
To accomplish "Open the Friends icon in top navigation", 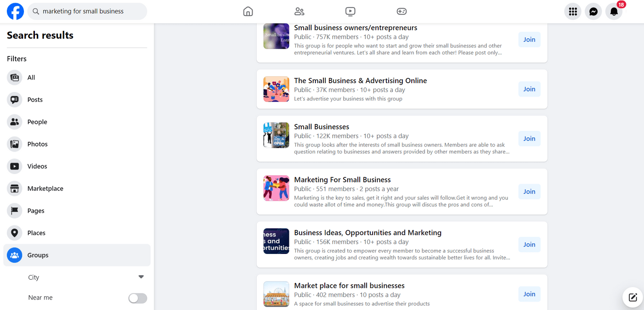I will pyautogui.click(x=299, y=11).
